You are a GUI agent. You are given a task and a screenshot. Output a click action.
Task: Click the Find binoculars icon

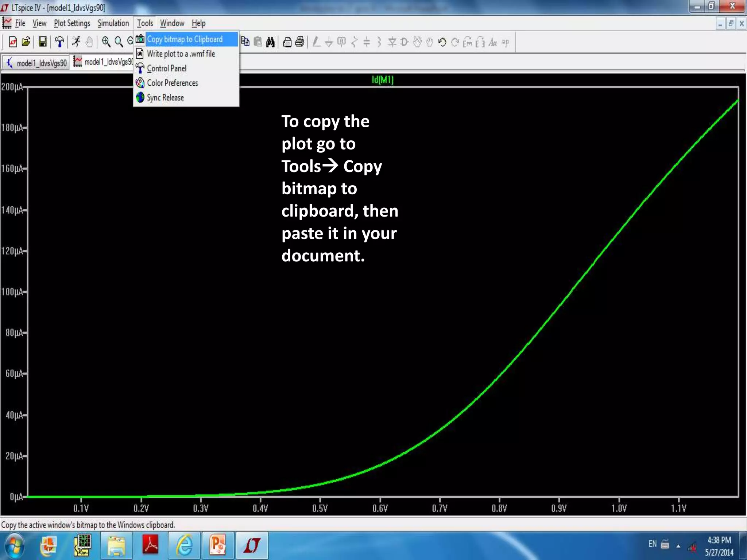(x=270, y=42)
